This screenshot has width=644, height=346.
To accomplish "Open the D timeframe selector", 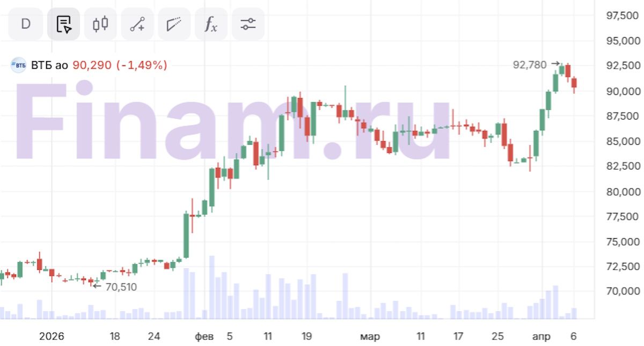I will pos(25,24).
